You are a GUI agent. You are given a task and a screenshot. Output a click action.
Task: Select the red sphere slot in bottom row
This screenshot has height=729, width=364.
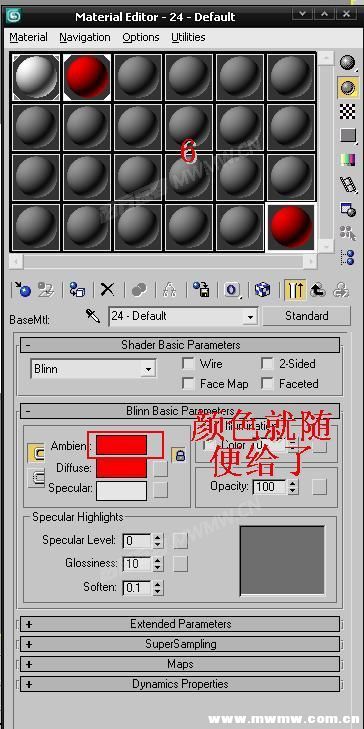(291, 227)
